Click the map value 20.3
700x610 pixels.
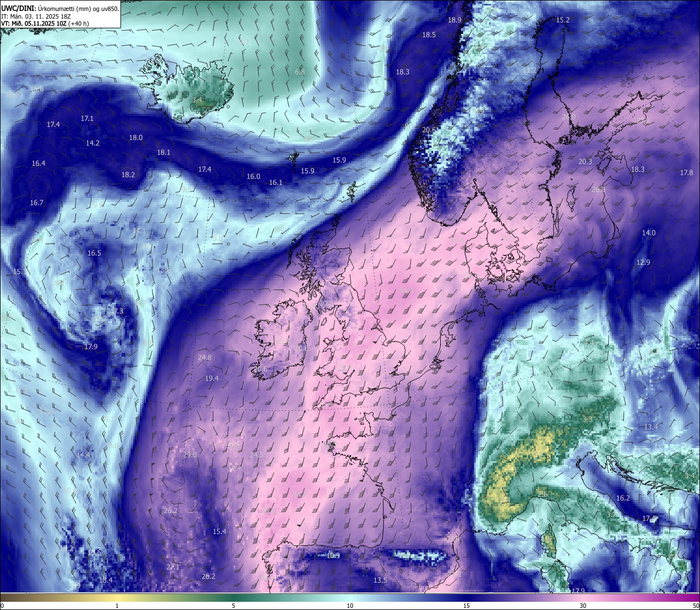coord(585,161)
